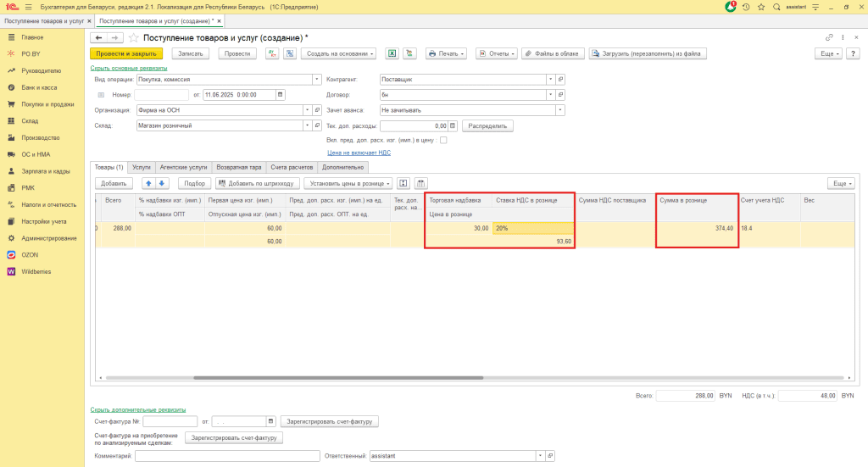The width and height of the screenshot is (868, 467).
Task: Open calendar picker for document date
Action: click(x=280, y=95)
